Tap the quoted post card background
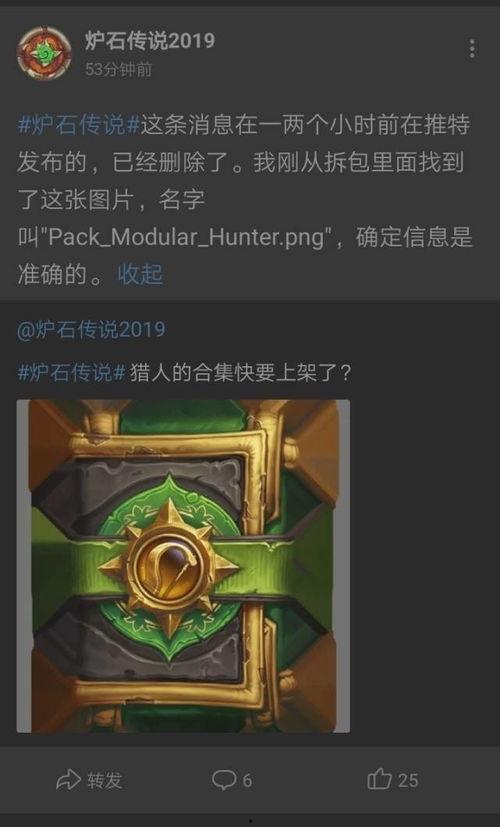 250,523
